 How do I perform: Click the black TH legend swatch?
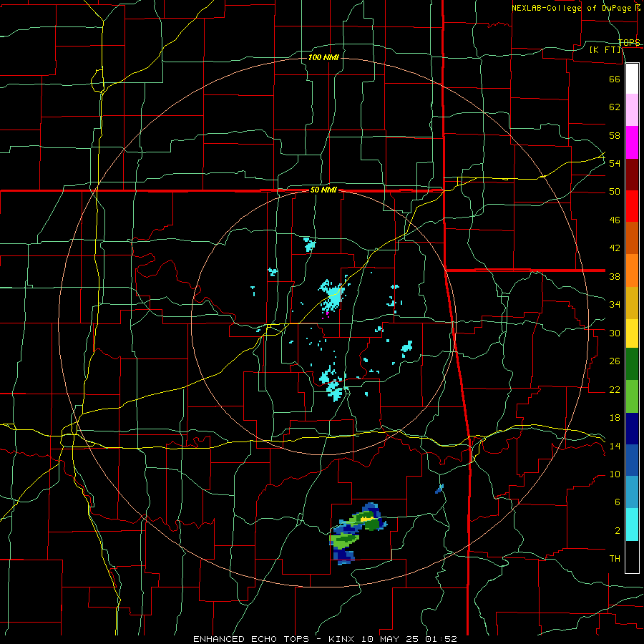632,557
